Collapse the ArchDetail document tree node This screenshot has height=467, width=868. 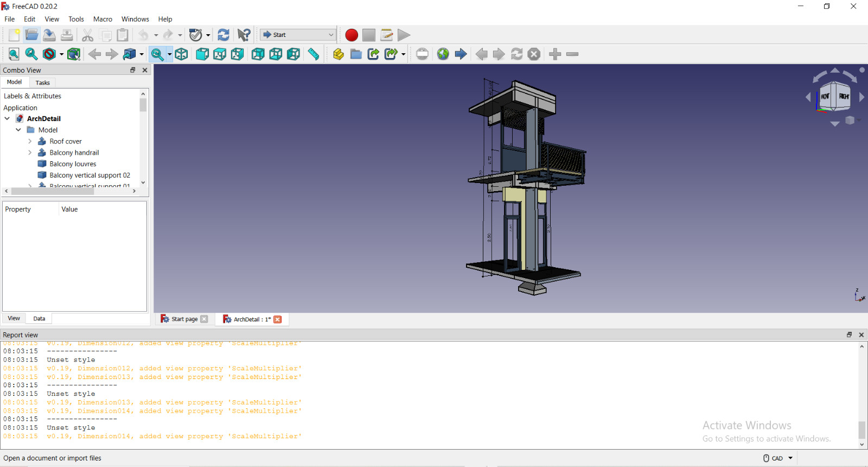click(x=7, y=118)
